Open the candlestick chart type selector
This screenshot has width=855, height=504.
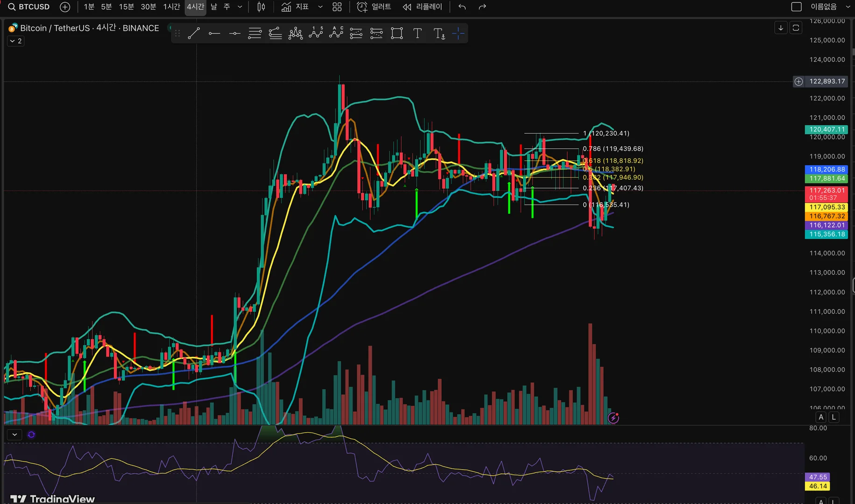261,7
